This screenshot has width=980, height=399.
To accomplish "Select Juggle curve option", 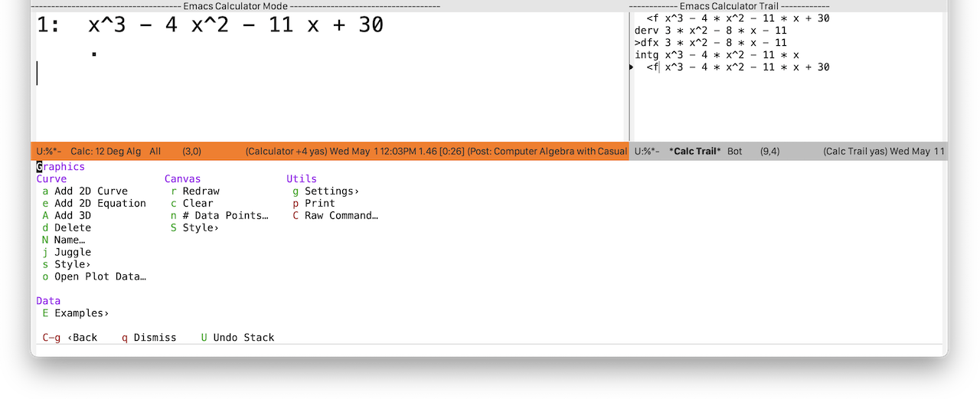I will click(67, 252).
